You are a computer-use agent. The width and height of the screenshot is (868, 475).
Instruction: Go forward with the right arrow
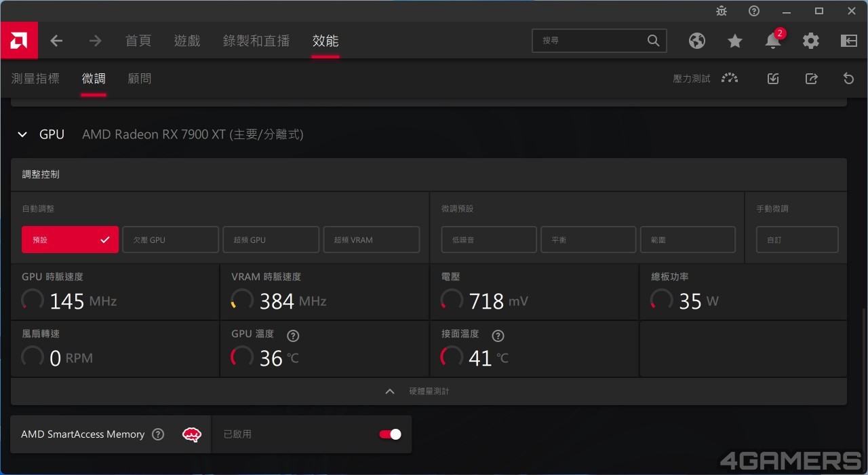[95, 41]
